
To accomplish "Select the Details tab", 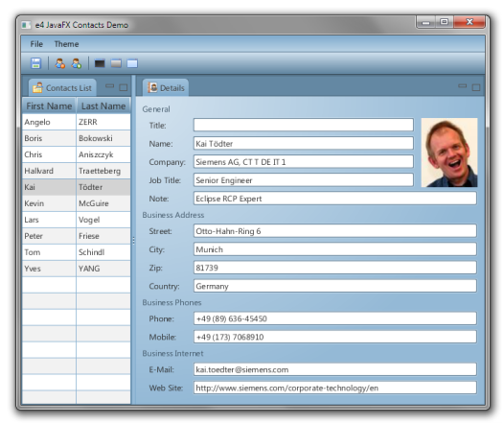I will [166, 87].
